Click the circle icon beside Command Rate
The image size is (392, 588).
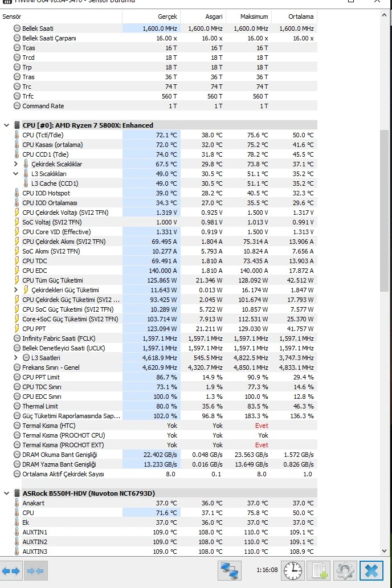click(x=17, y=106)
